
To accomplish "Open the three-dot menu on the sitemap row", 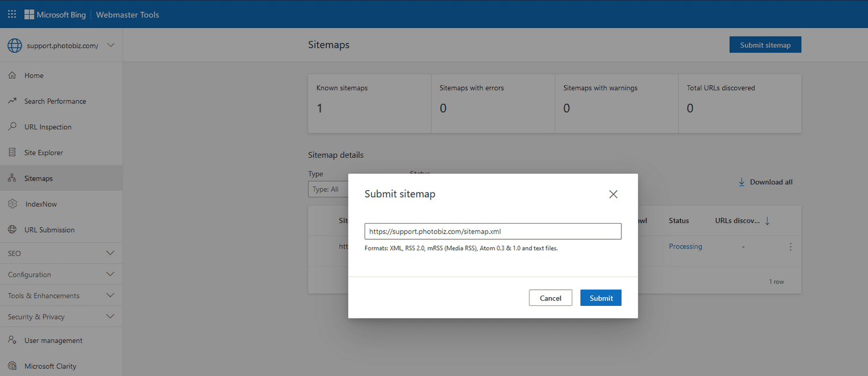I will [x=790, y=246].
